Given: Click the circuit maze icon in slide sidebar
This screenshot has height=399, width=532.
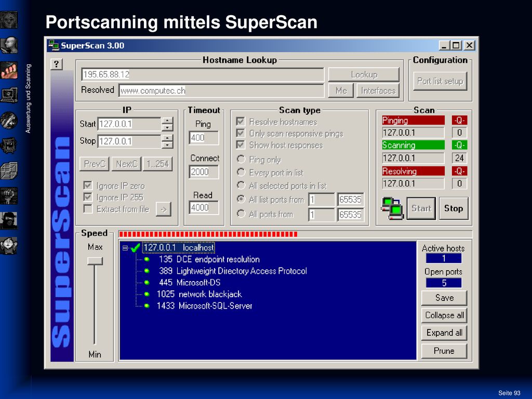Looking at the screenshot, I should point(9,20).
